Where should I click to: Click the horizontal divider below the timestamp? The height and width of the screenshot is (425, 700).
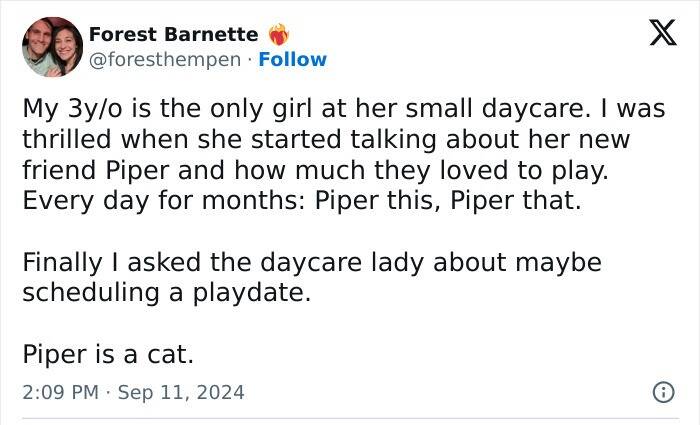click(350, 417)
